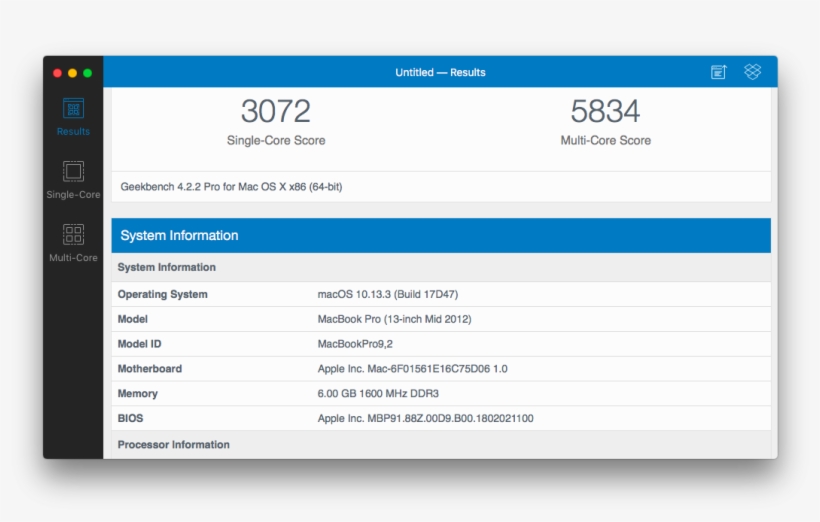Click the 'MacBookPro9,2' value
This screenshot has height=522, width=820.
[x=355, y=344]
